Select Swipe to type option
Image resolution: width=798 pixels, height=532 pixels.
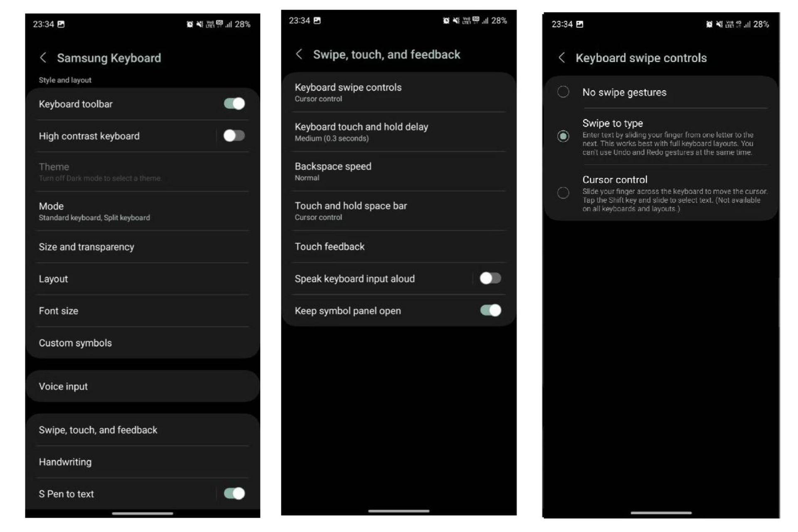562,136
